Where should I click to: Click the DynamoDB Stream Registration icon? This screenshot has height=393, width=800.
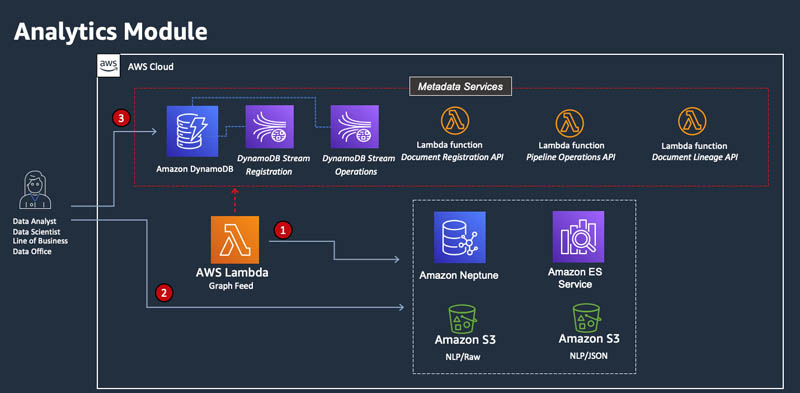point(269,127)
